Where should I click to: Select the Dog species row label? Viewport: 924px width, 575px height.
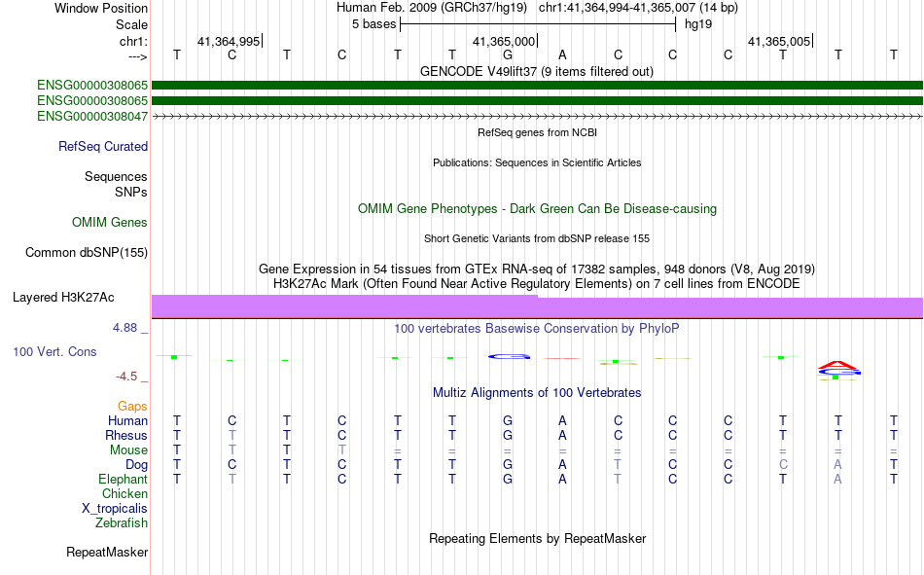coord(137,465)
